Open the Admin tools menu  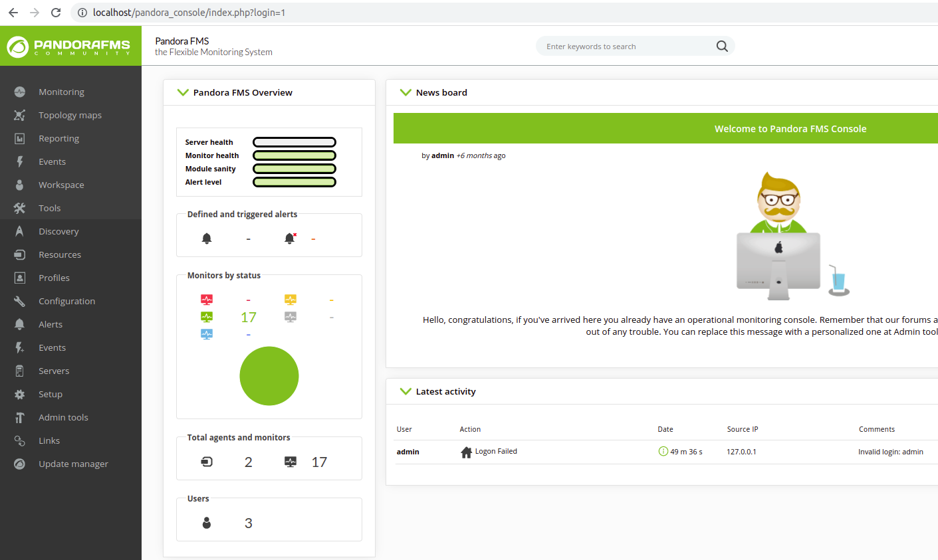pos(63,417)
